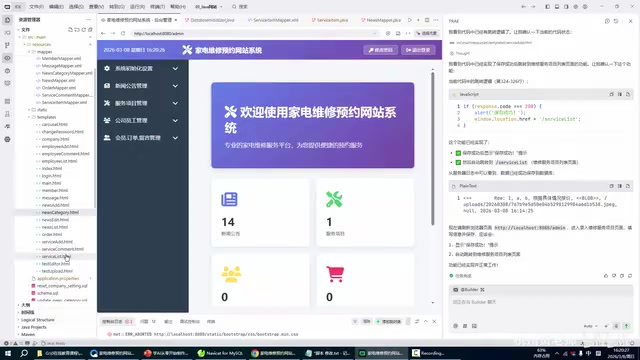Switch to the ServiceItemMapper.xml tab

click(273, 20)
